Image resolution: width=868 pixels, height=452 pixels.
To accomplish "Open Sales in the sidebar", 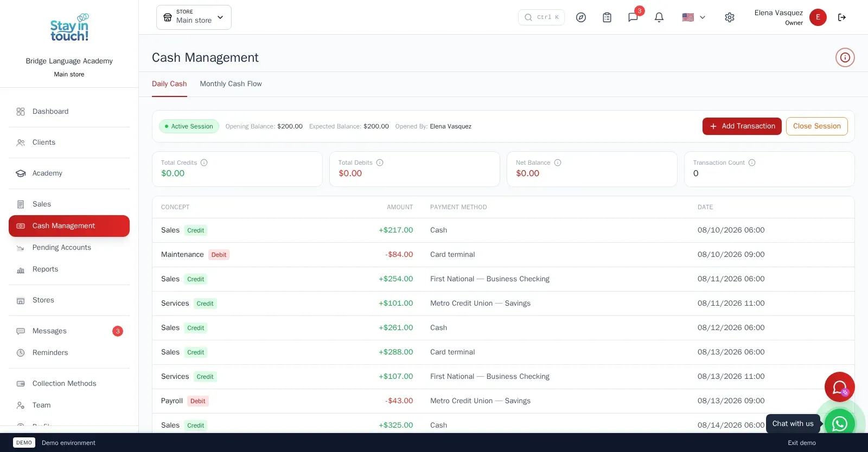I will (69, 204).
